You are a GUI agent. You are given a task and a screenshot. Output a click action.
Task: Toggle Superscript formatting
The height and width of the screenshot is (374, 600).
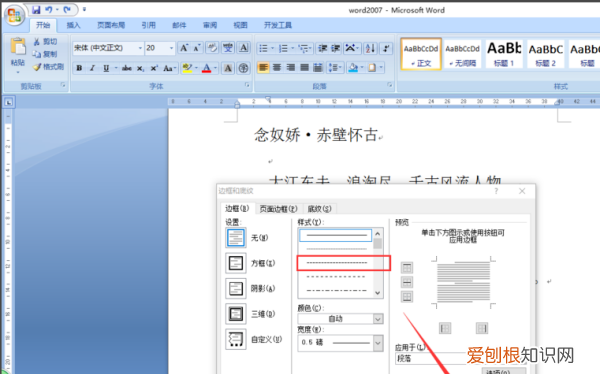click(154, 68)
